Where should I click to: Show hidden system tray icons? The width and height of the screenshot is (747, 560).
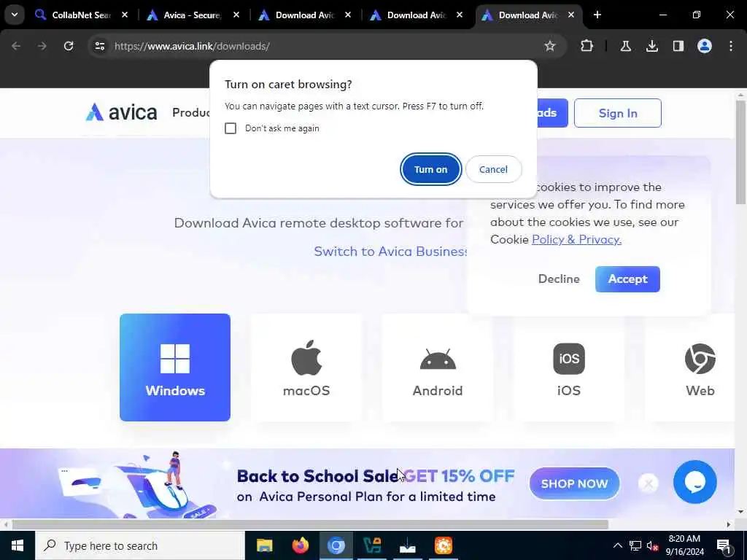[x=617, y=545]
